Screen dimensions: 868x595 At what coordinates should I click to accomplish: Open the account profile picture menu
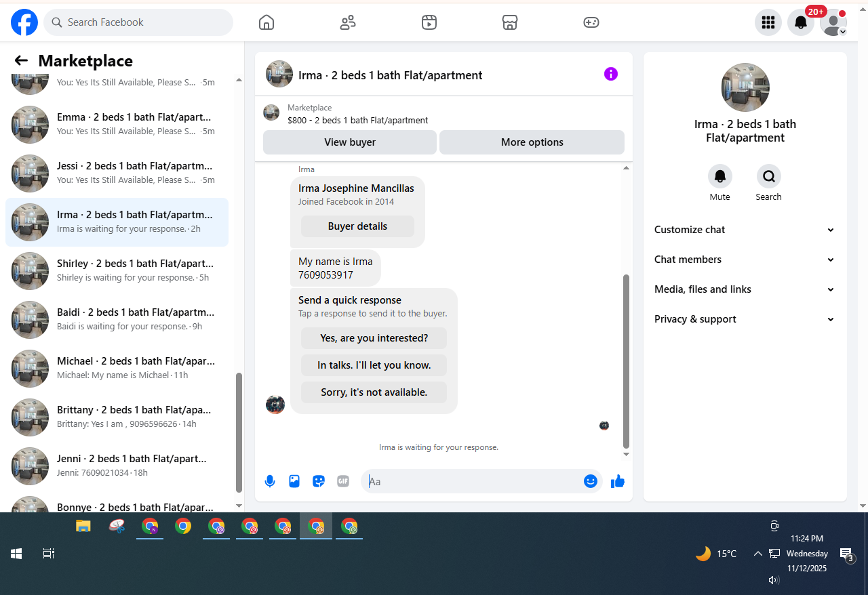[x=833, y=22]
